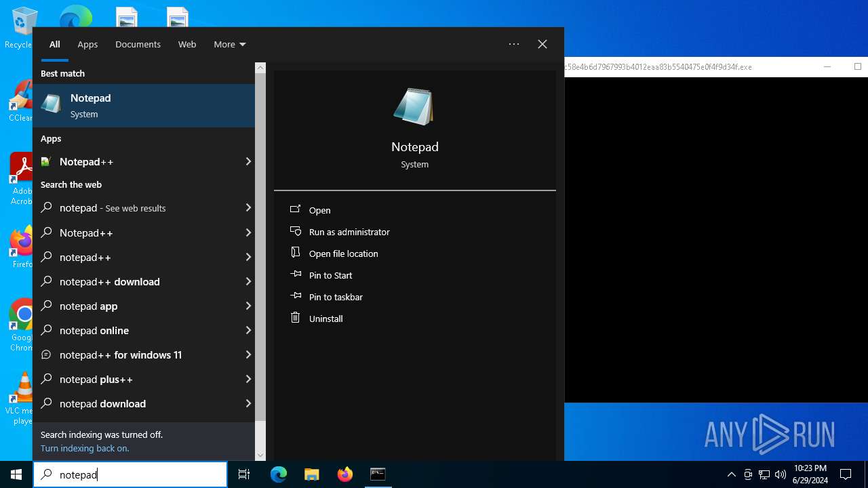The image size is (868, 488).
Task: Show hidden system tray icons
Action: (x=731, y=474)
